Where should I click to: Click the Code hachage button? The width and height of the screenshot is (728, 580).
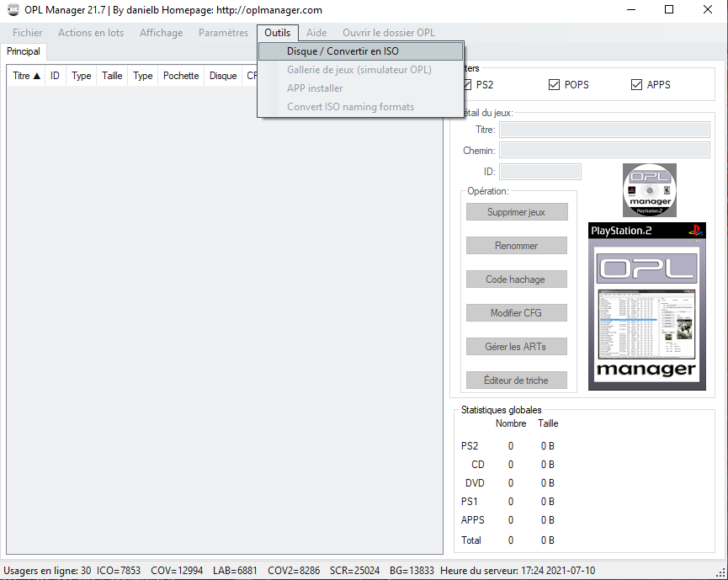[516, 279]
